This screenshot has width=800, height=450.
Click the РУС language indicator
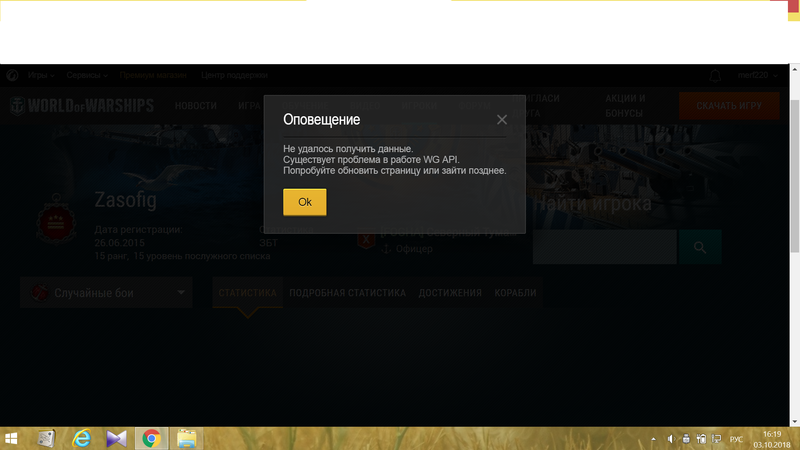(x=736, y=439)
